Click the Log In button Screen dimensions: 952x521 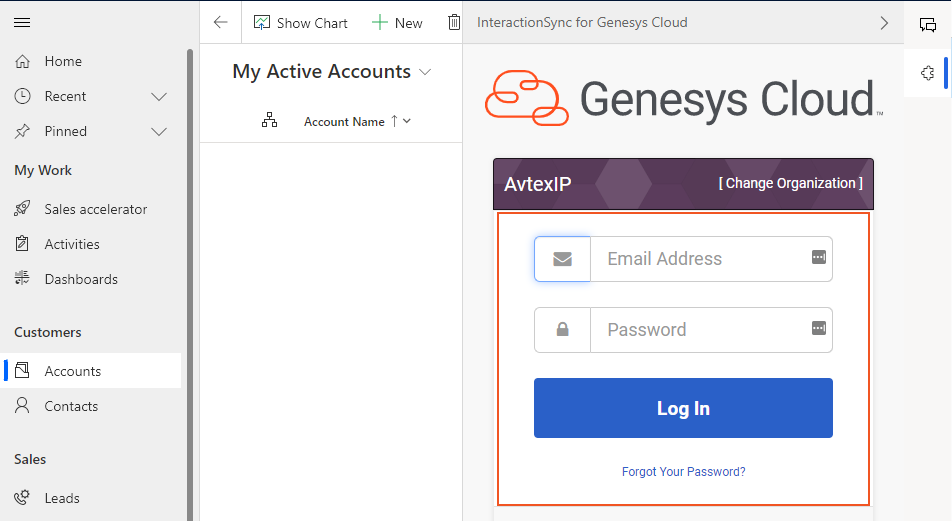(683, 408)
